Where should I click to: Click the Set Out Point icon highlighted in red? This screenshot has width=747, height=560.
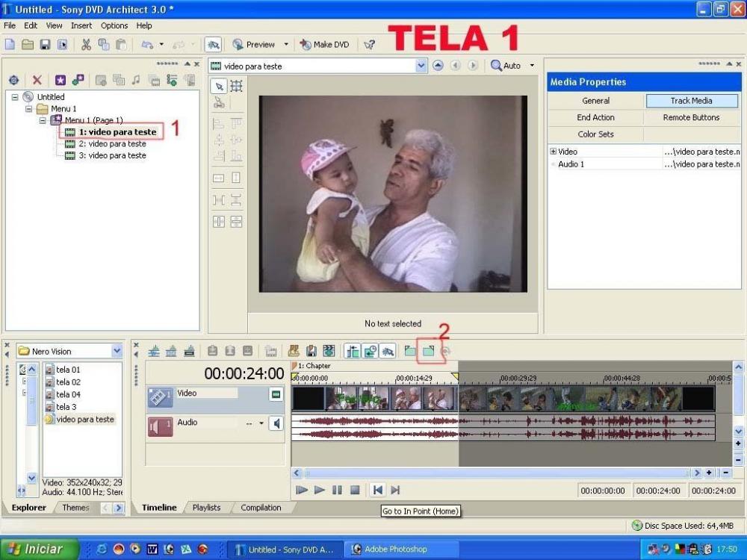click(428, 350)
